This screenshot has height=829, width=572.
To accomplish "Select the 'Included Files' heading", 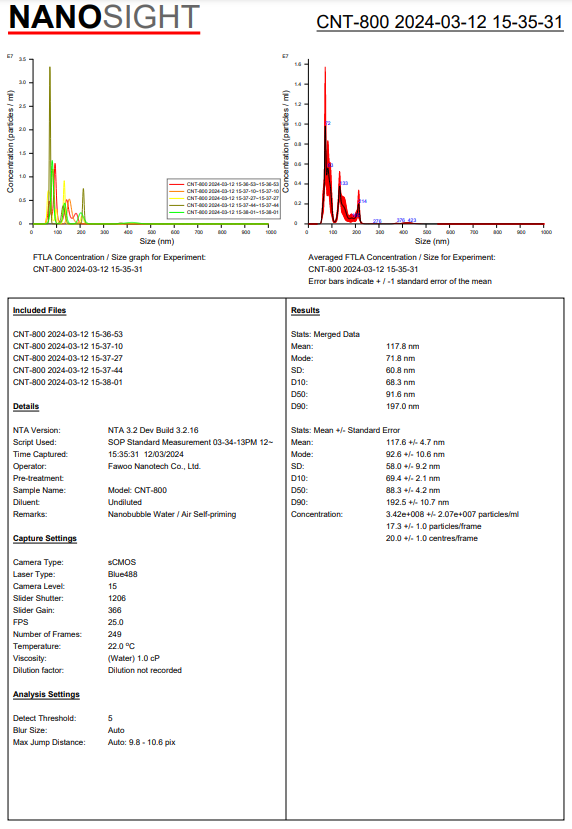I will pos(40,310).
